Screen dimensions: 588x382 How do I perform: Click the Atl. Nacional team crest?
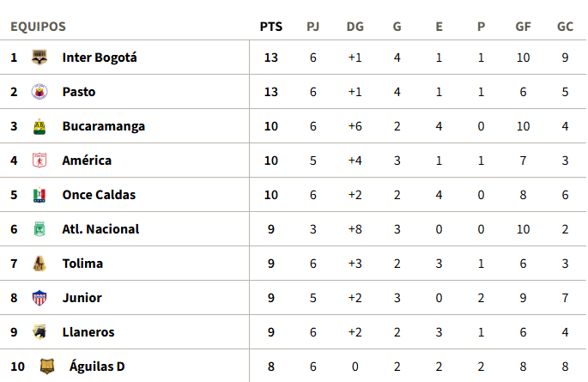coord(39,229)
